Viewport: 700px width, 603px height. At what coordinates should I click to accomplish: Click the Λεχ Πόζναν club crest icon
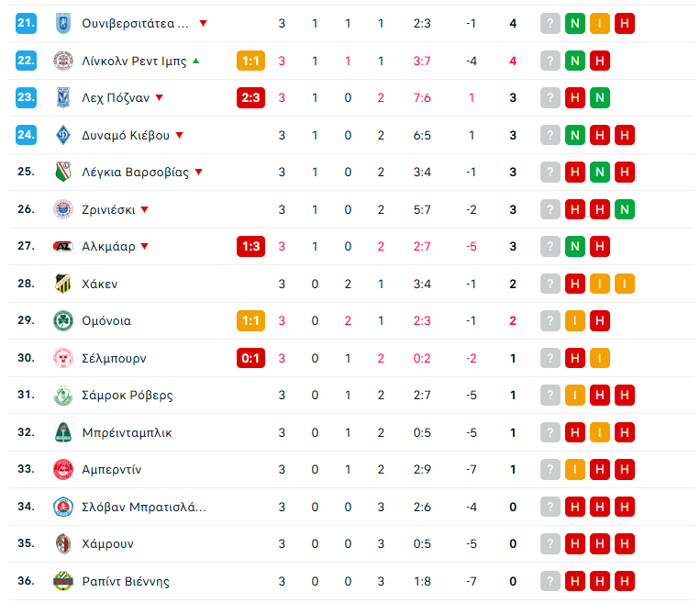pos(62,98)
